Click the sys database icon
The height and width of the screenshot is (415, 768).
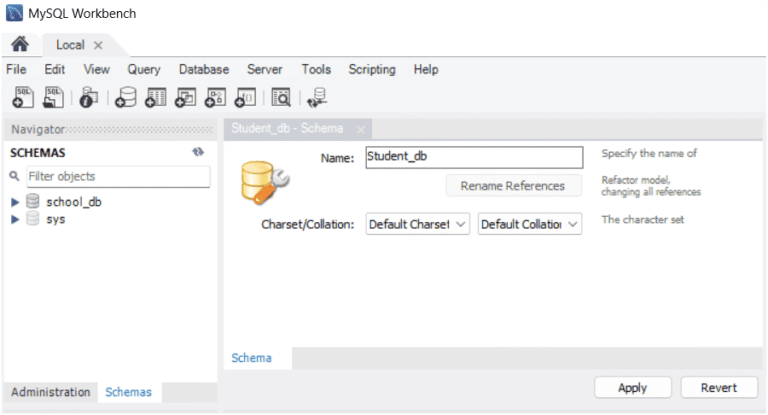[33, 218]
